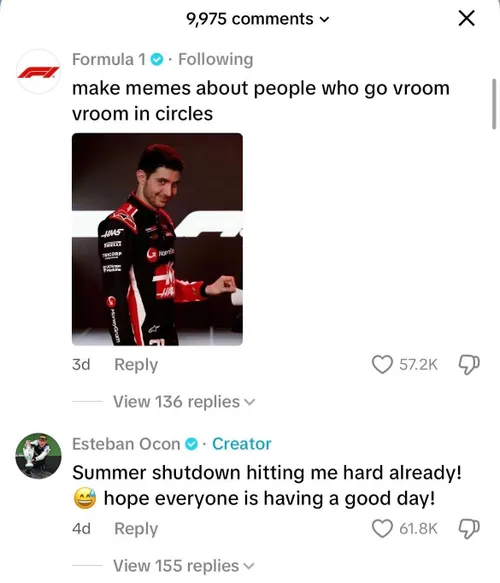Open the Esteban Ocon profile avatar

click(x=38, y=456)
